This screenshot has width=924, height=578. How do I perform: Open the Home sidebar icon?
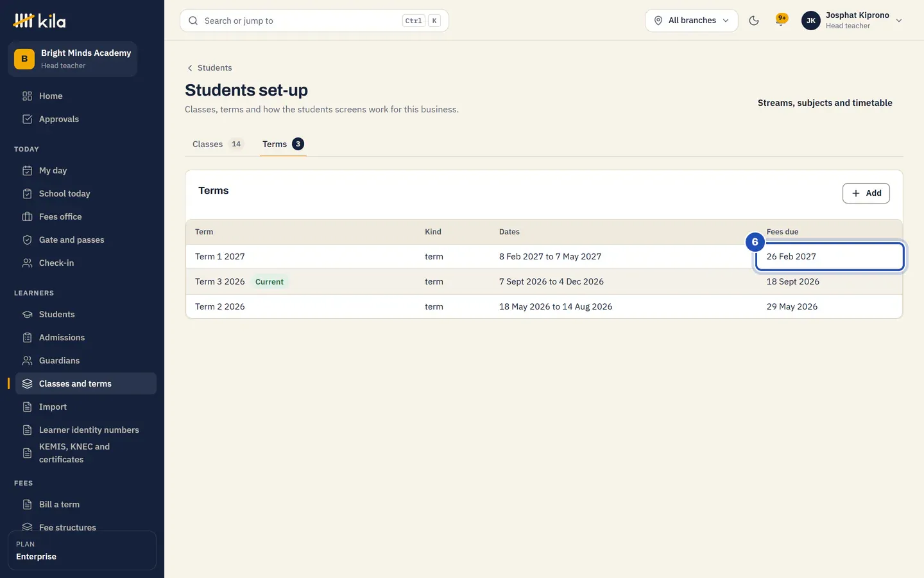(x=27, y=96)
